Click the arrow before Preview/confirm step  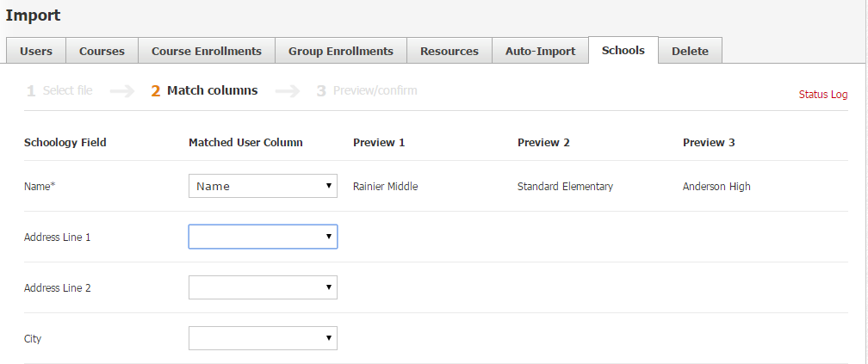click(x=288, y=91)
